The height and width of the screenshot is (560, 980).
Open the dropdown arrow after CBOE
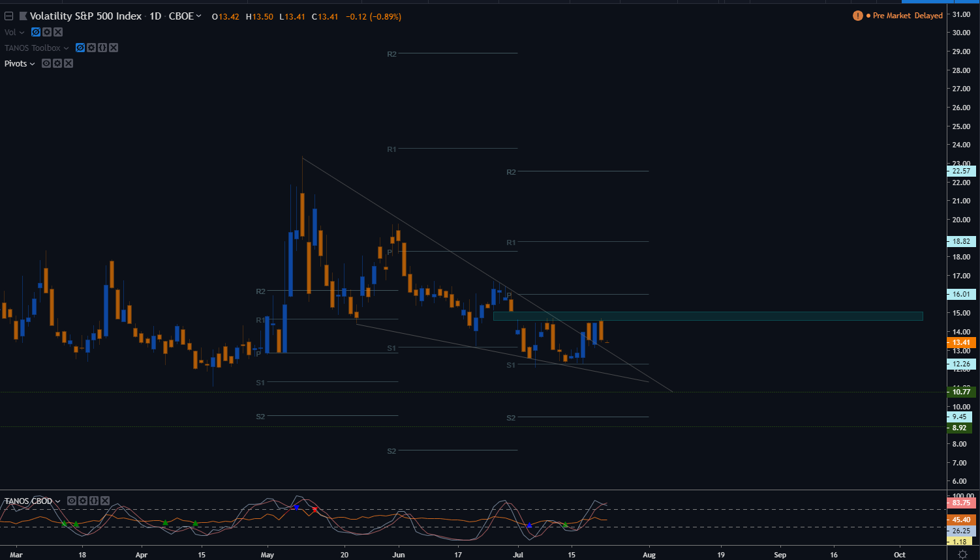click(x=199, y=16)
